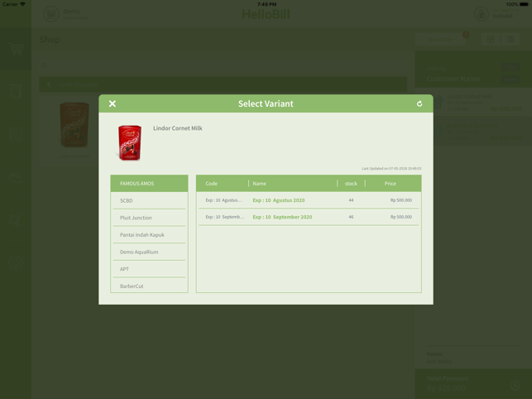Click the truncated code Exp : 10 Septemb...
Image resolution: width=532 pixels, height=399 pixels.
tap(224, 217)
